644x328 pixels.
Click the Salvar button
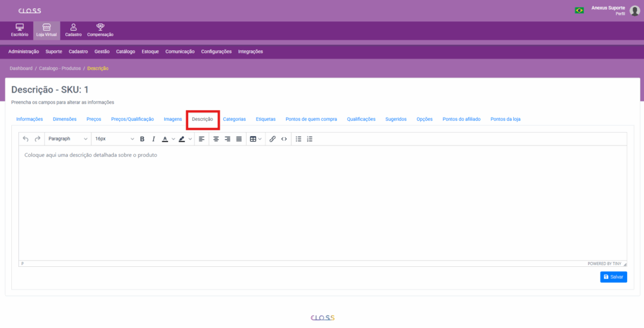pyautogui.click(x=613, y=277)
